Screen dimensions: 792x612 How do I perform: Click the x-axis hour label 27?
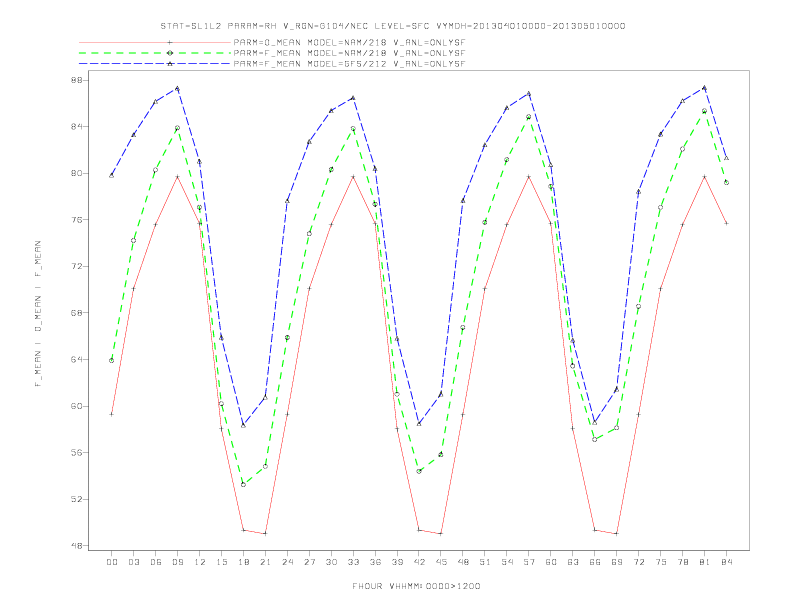309,562
